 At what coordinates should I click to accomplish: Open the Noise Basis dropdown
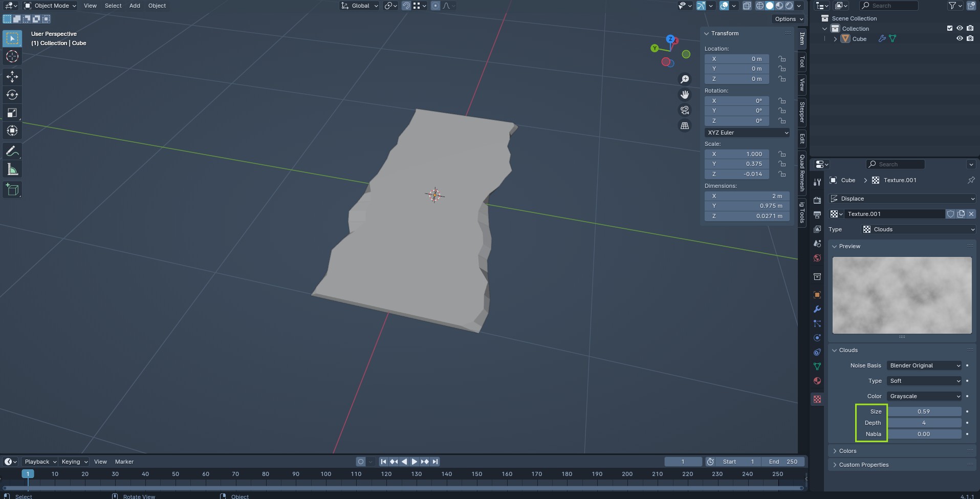coord(924,365)
